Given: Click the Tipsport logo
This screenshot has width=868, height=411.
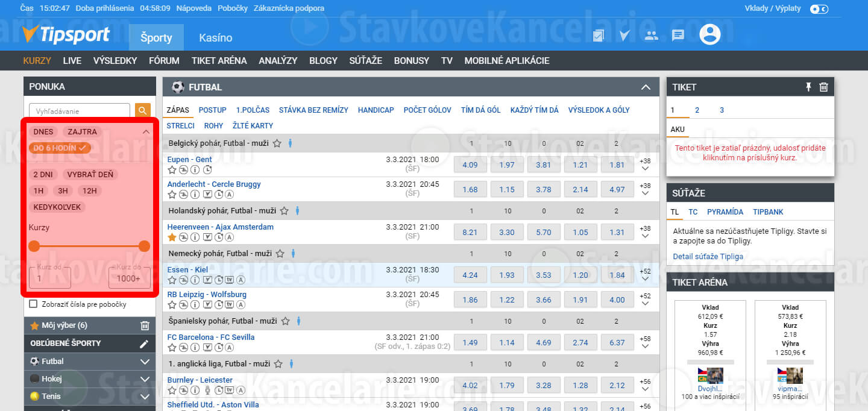Looking at the screenshot, I should [x=66, y=35].
